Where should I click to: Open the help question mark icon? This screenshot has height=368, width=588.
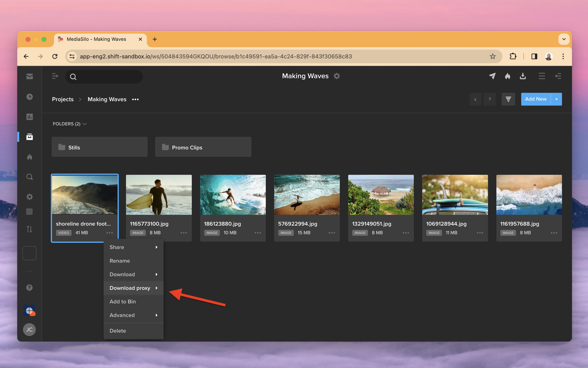[29, 288]
